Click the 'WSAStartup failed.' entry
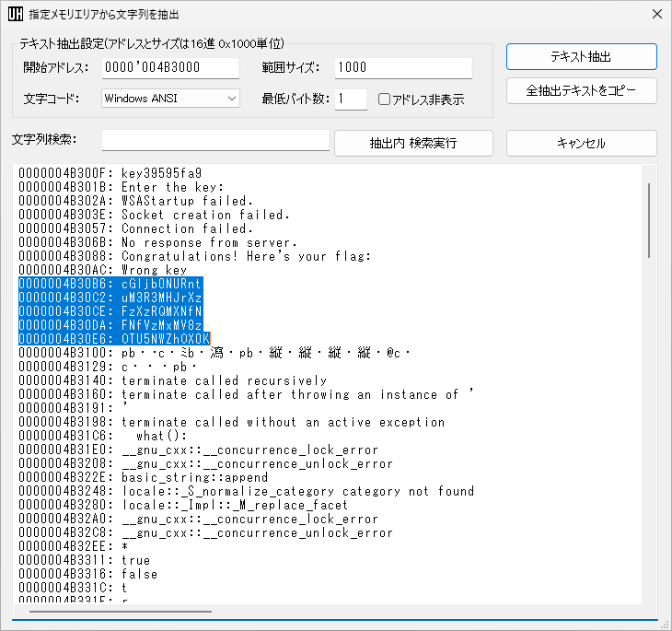 pyautogui.click(x=187, y=201)
